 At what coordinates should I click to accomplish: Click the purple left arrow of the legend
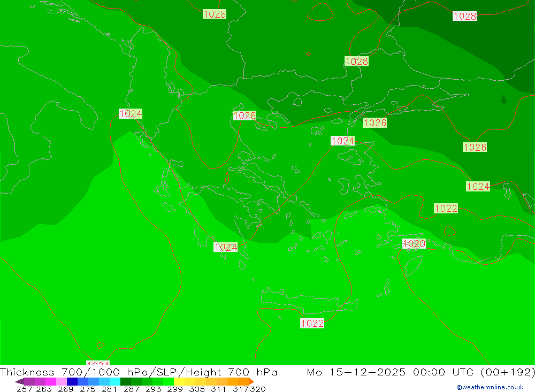(x=19, y=381)
